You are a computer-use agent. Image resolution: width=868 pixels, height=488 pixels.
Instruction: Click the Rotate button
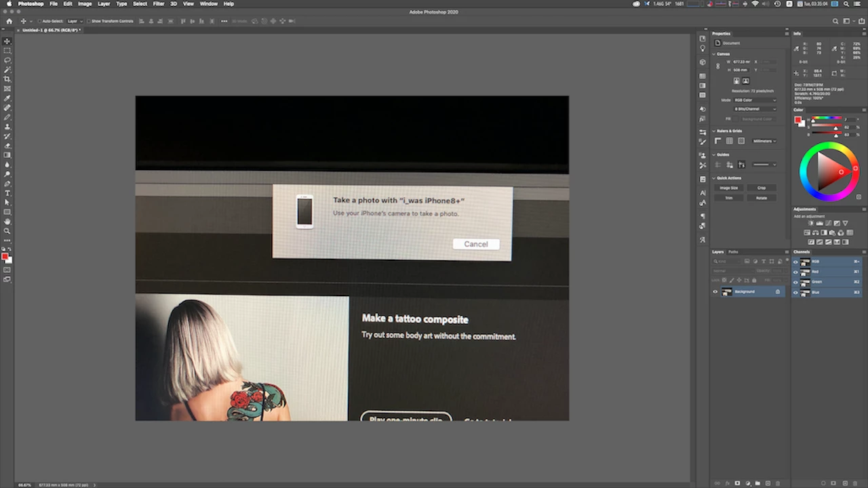pos(762,198)
